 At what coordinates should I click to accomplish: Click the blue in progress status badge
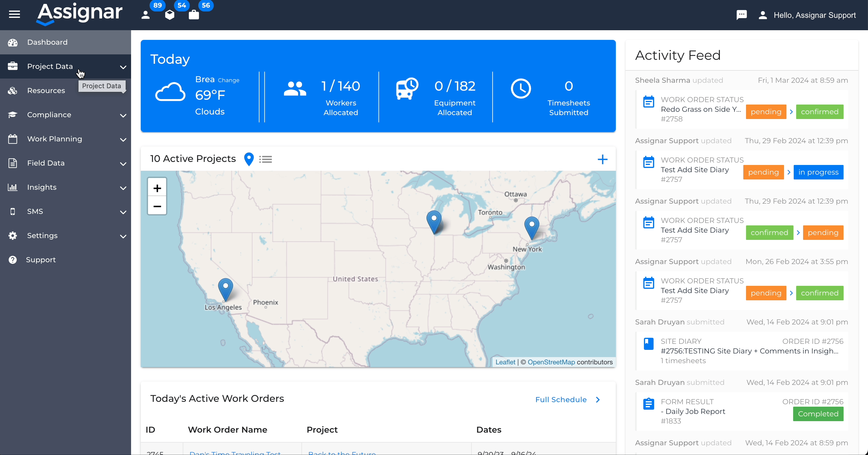(x=818, y=172)
